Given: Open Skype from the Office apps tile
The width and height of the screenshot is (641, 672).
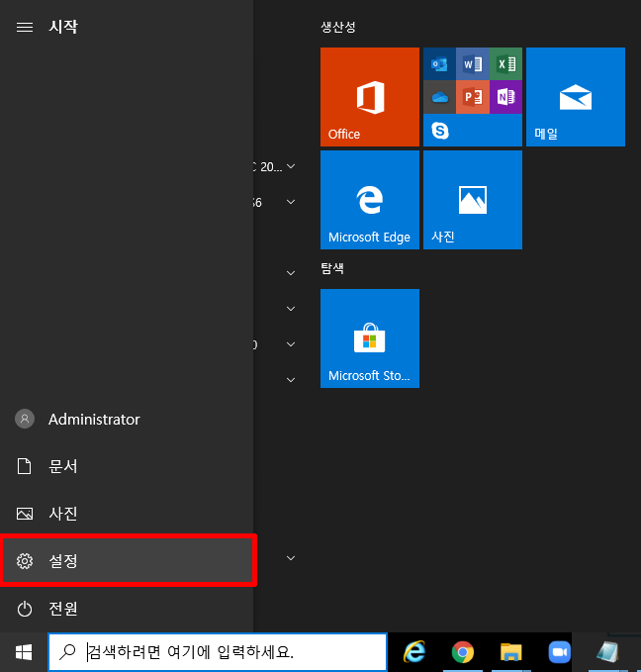Looking at the screenshot, I should point(440,131).
